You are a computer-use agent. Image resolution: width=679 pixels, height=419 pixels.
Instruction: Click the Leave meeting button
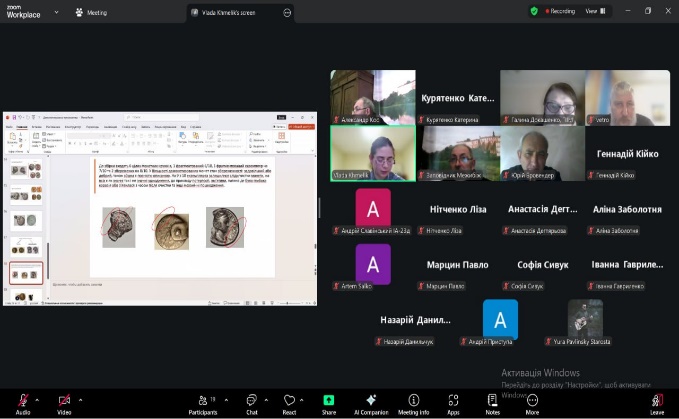click(656, 402)
